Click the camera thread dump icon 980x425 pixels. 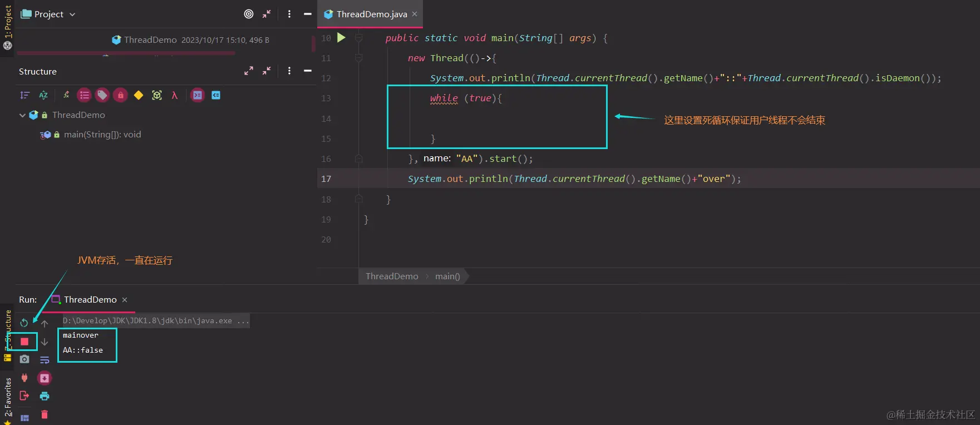[24, 359]
